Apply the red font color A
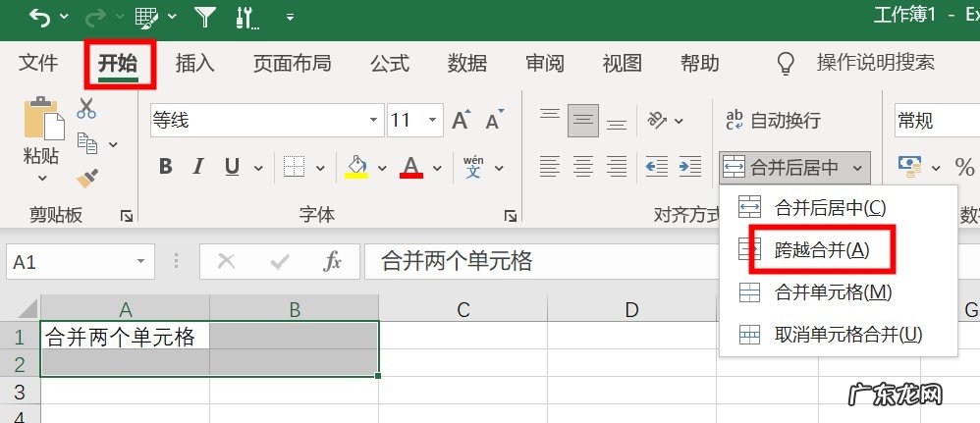 pyautogui.click(x=410, y=167)
